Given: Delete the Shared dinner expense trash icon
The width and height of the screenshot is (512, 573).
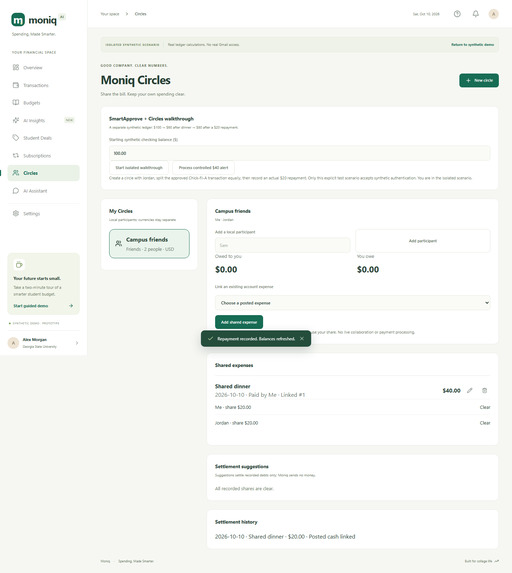Looking at the screenshot, I should point(485,390).
